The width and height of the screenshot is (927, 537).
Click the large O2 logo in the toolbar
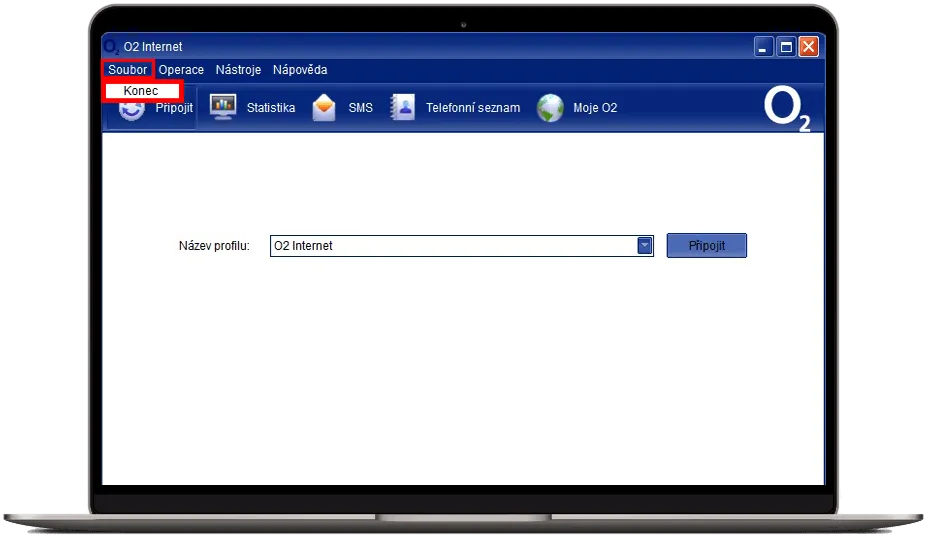click(x=787, y=108)
